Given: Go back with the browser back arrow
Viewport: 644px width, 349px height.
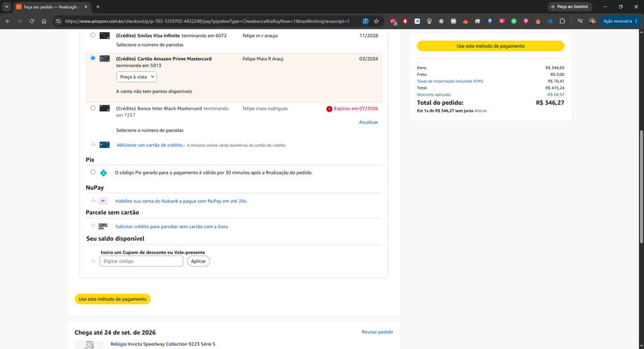Looking at the screenshot, I should tap(8, 21).
